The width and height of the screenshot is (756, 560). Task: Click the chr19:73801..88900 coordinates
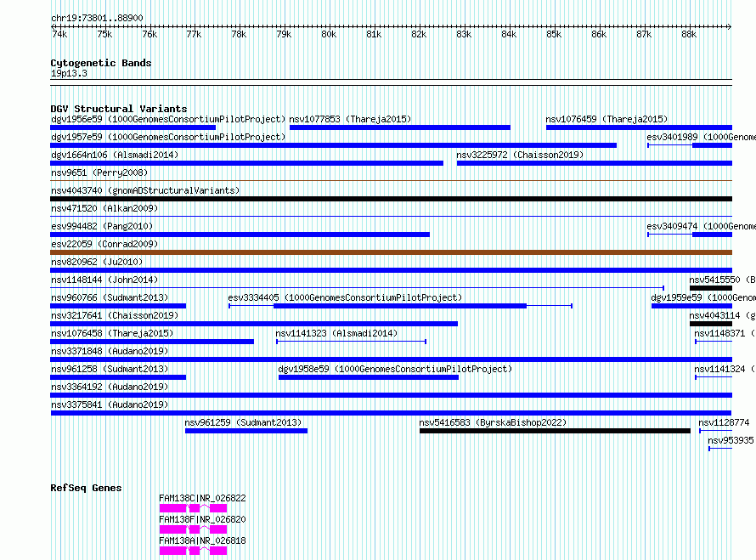pyautogui.click(x=97, y=18)
